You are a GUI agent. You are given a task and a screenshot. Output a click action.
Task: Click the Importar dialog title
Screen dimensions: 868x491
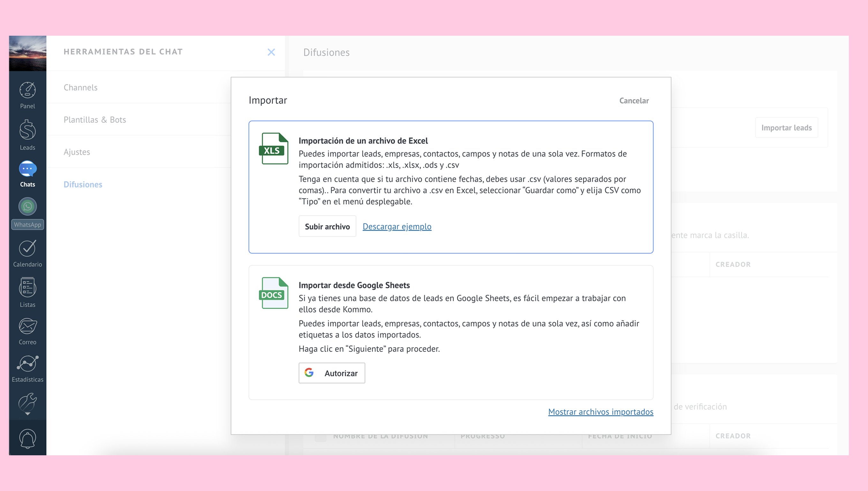(x=268, y=100)
